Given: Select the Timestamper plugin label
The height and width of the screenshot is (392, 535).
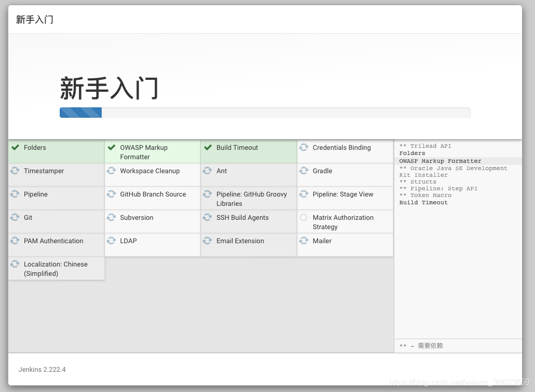Looking at the screenshot, I should (44, 171).
